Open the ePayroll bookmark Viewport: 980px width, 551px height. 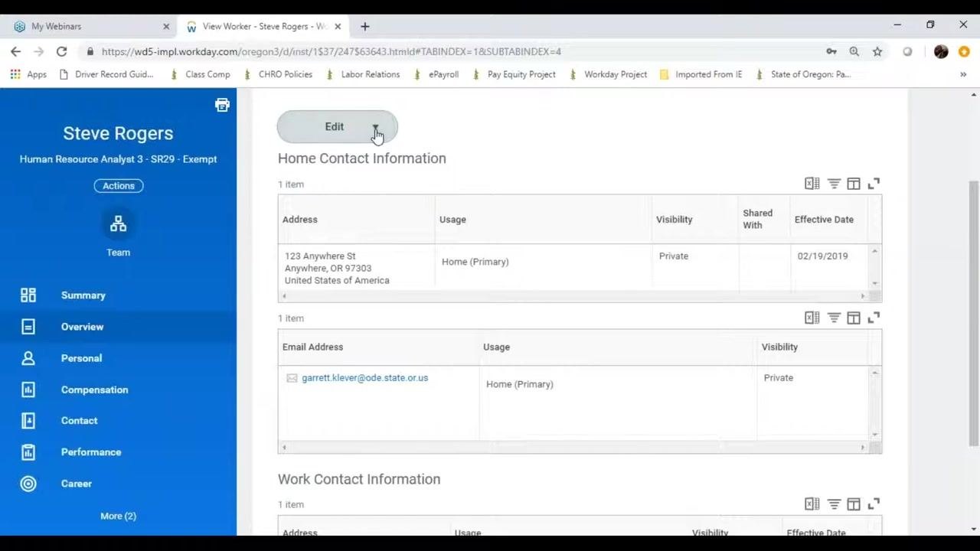click(436, 74)
